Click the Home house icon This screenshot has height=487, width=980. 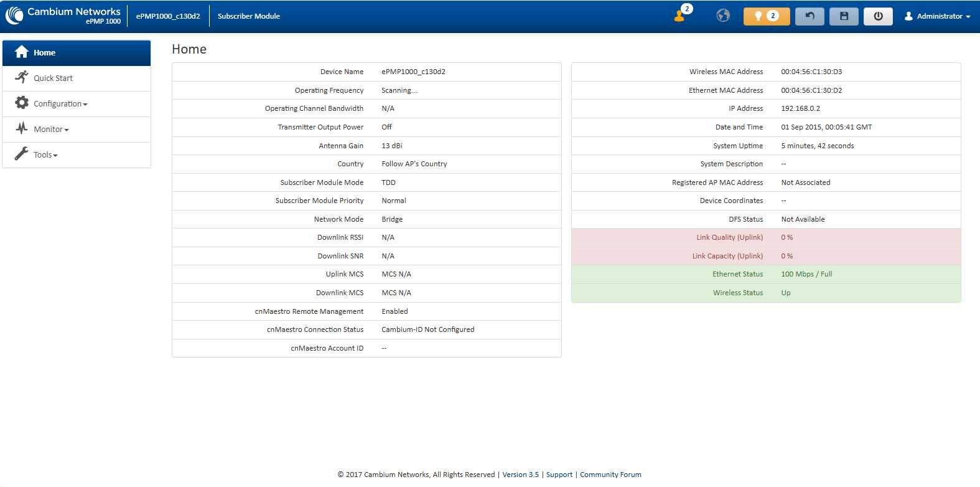(x=22, y=52)
